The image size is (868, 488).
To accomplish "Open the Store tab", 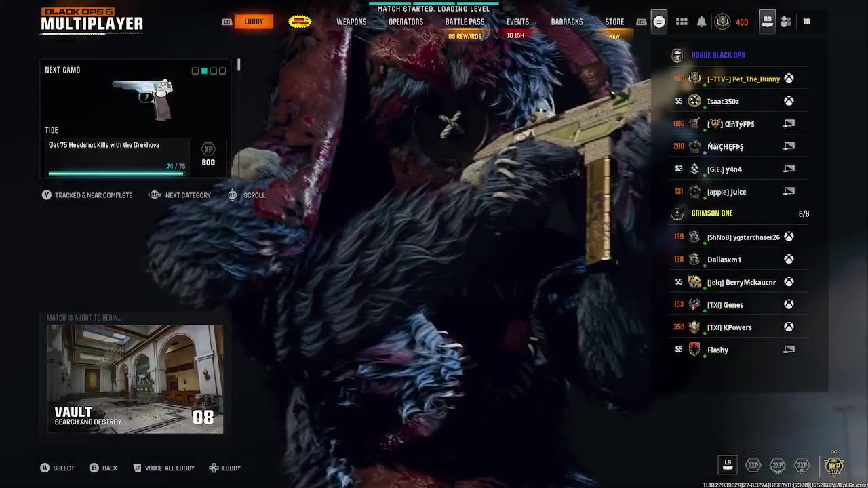I will (x=614, y=22).
